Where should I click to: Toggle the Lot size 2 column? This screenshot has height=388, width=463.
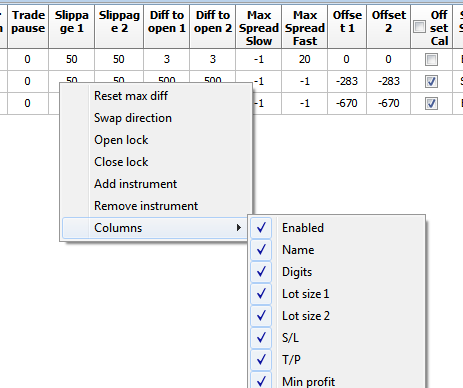click(x=337, y=316)
